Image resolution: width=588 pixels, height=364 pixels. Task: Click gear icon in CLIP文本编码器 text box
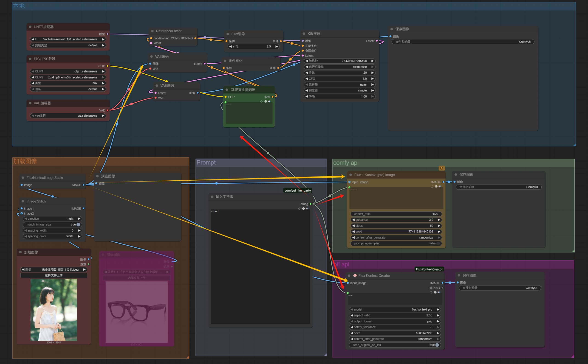266,101
